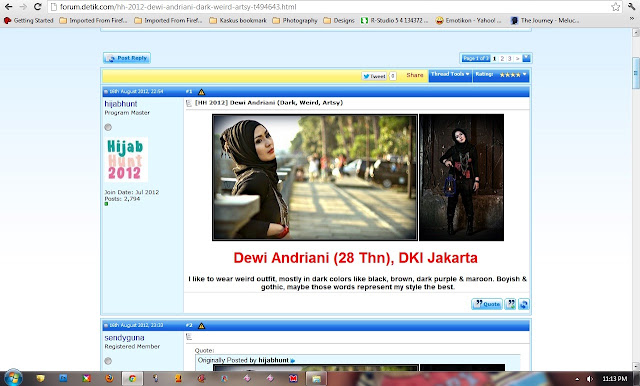
Task: Click the Chrome taskbar icon
Action: coord(132,379)
